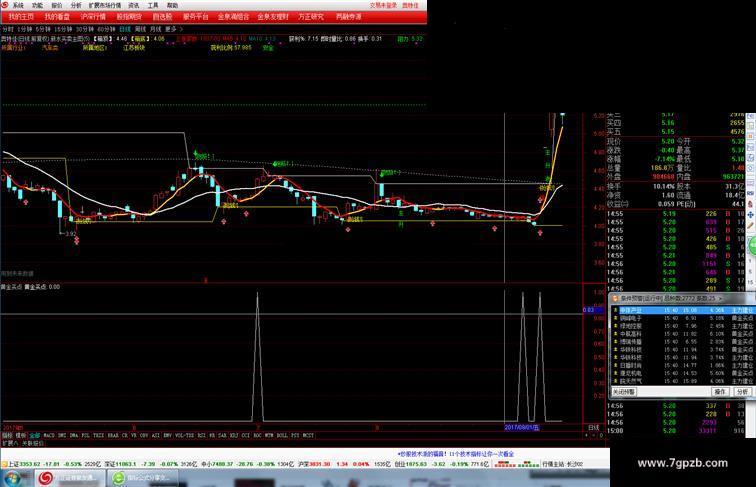Select the 30分钟 chart period

coord(85,29)
